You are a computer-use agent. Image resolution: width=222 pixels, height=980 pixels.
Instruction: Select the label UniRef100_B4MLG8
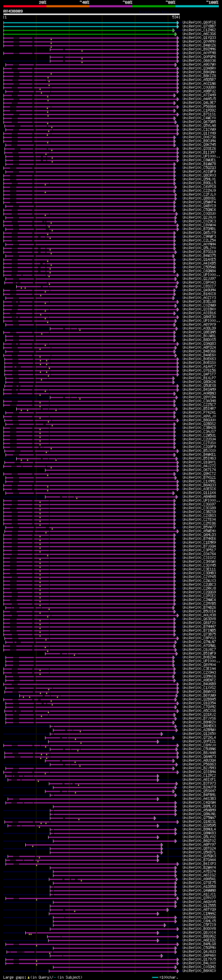199,944
